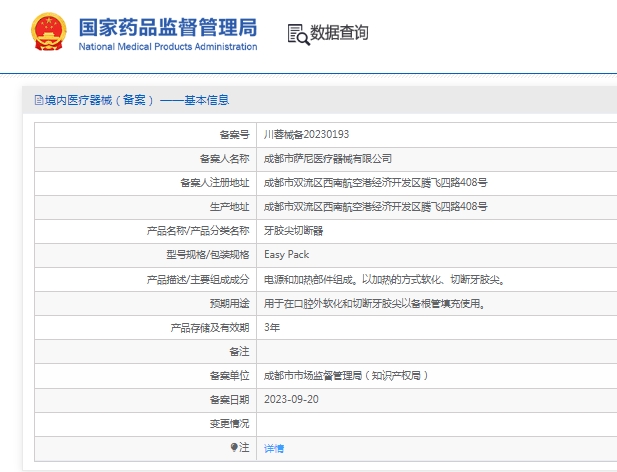Click 国家药品监督管理局 title
Viewport: 617px width, 472px height.
click(x=168, y=27)
